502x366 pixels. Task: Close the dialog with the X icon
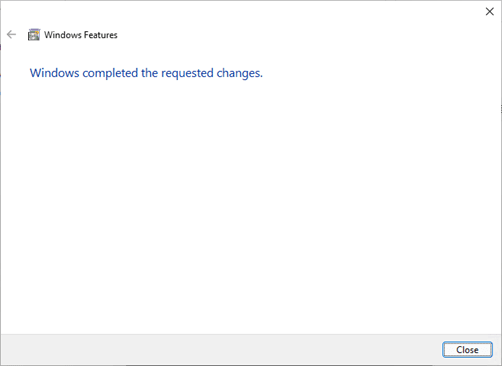click(x=489, y=12)
